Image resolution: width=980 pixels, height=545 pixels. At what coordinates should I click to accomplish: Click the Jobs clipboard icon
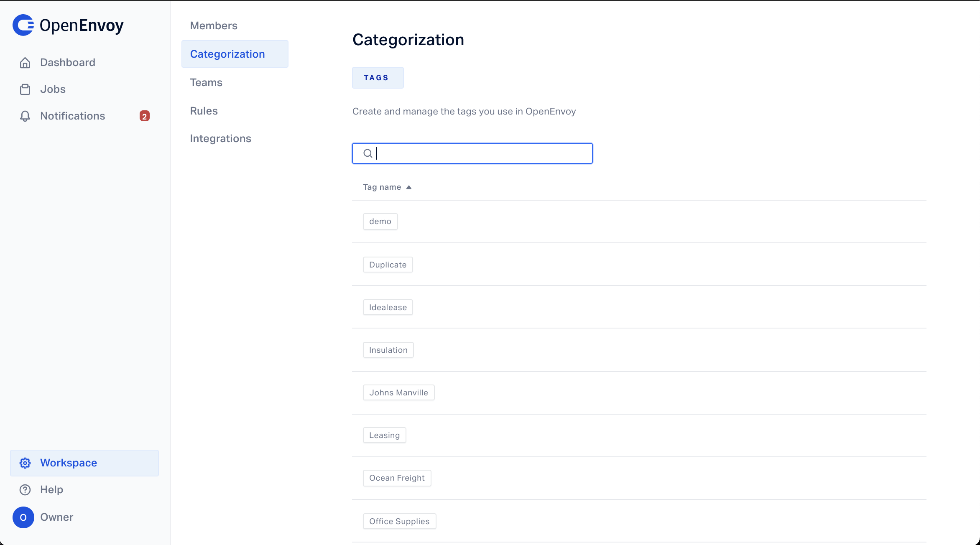coord(25,89)
